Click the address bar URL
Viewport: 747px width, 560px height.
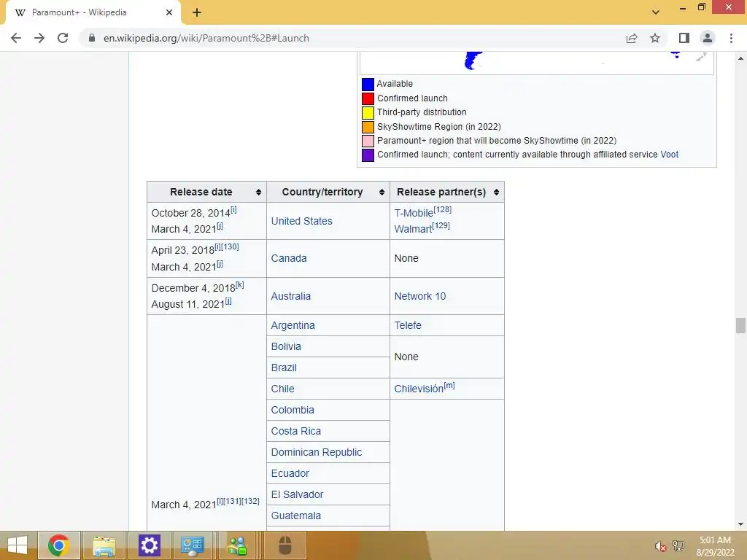[206, 38]
